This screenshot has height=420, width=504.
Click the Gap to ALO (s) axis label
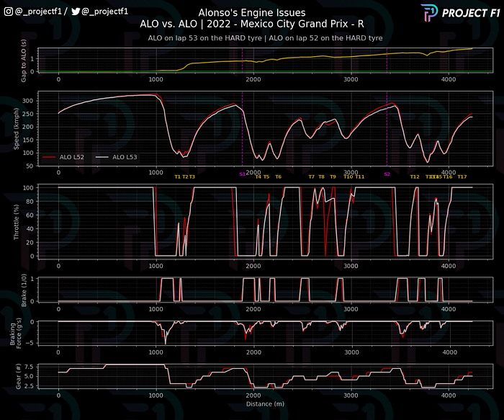(23, 61)
